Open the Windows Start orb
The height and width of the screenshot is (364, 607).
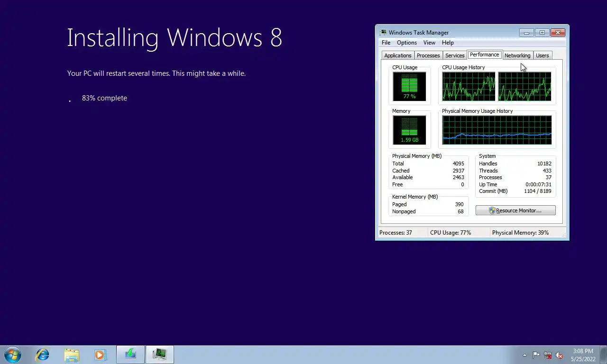pos(13,355)
